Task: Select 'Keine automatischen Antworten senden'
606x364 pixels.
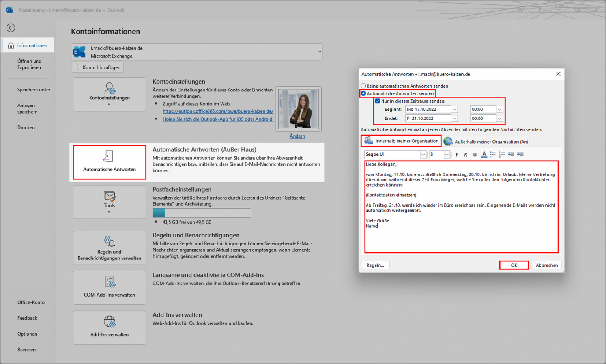Action: [363, 86]
